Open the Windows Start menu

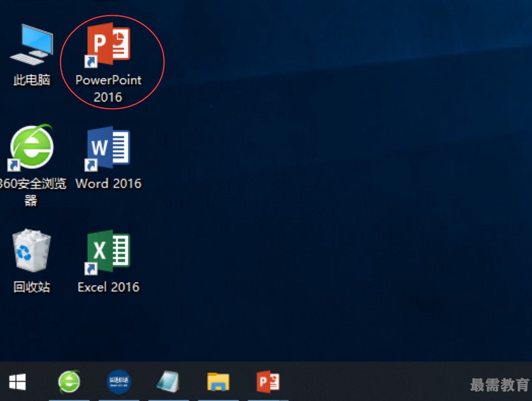(17, 382)
